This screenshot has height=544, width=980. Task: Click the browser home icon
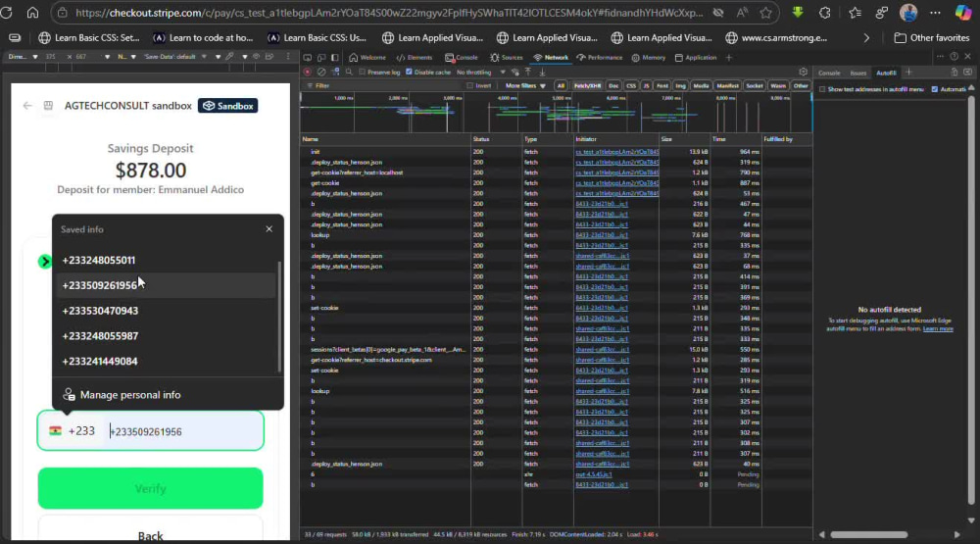click(x=32, y=13)
